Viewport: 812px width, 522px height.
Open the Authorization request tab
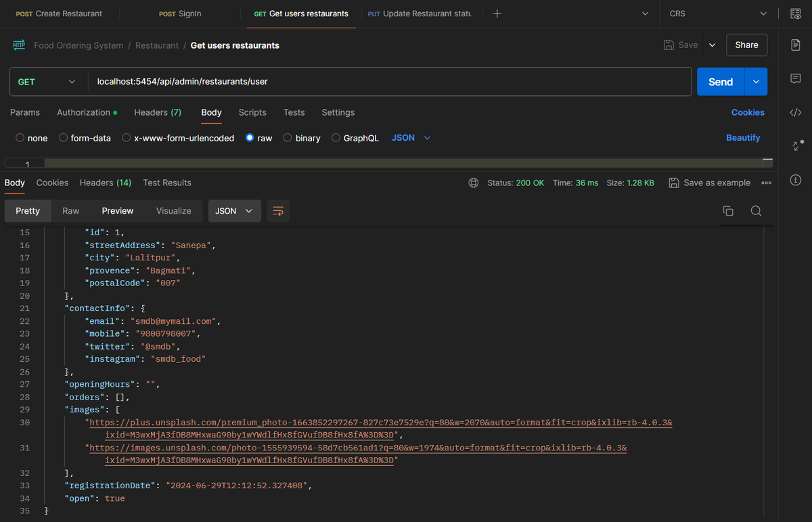coord(87,112)
